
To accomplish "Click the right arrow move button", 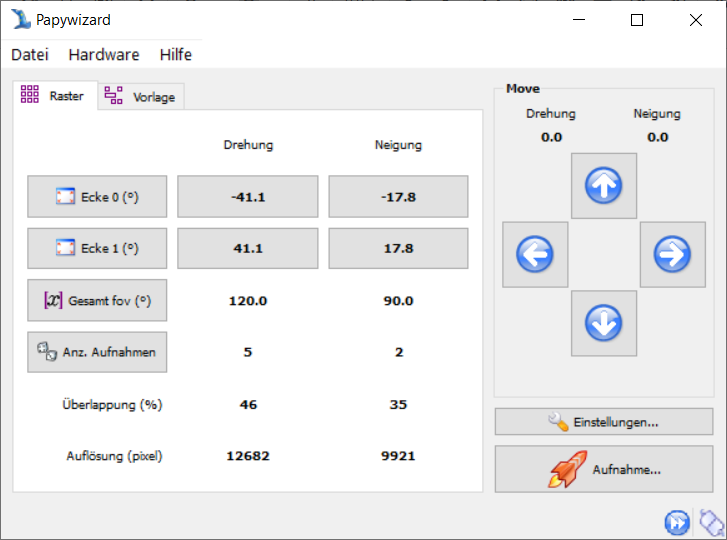I will [672, 255].
